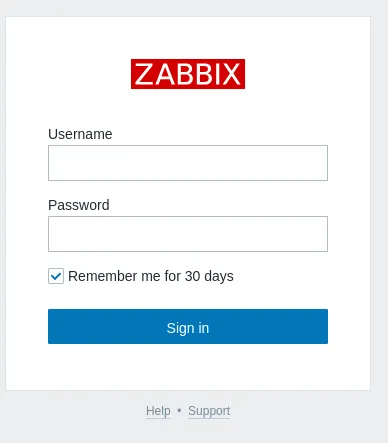Place cursor in the Password text box
This screenshot has height=443, width=388.
point(188,234)
